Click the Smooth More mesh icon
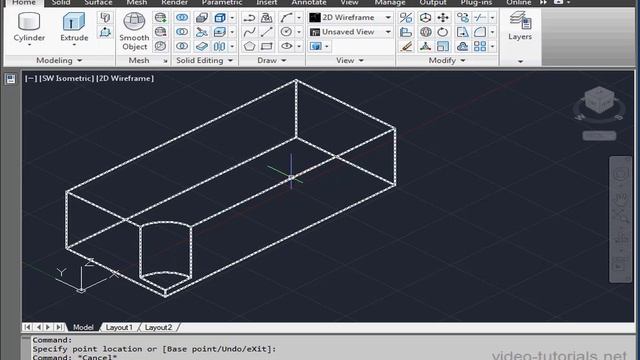Viewport: 640px width, 360px height. pyautogui.click(x=160, y=18)
